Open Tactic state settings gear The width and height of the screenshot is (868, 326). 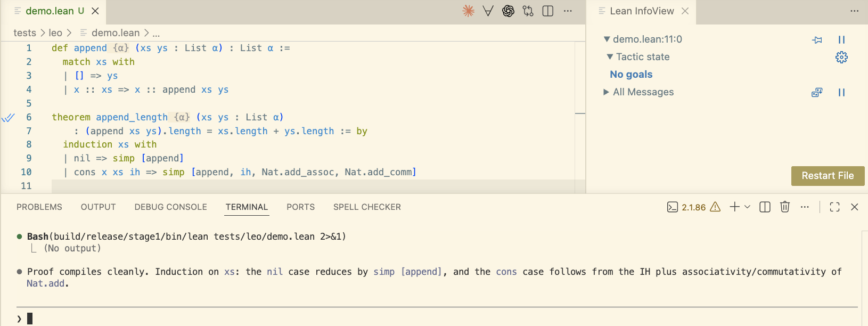[x=841, y=58]
